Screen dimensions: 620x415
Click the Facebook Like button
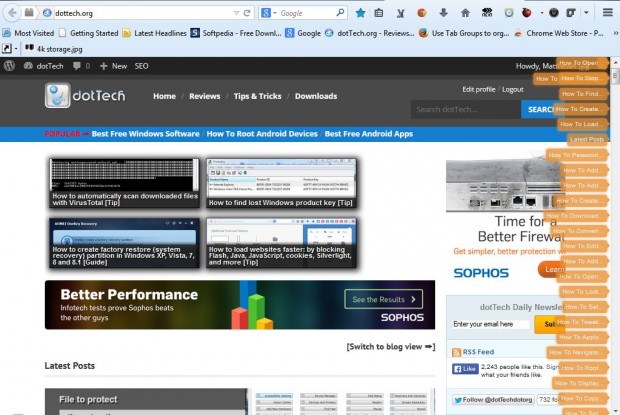465,369
